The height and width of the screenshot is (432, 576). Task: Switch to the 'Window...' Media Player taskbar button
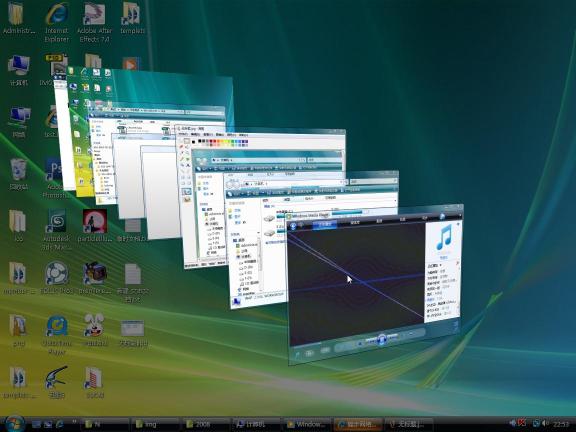point(307,424)
